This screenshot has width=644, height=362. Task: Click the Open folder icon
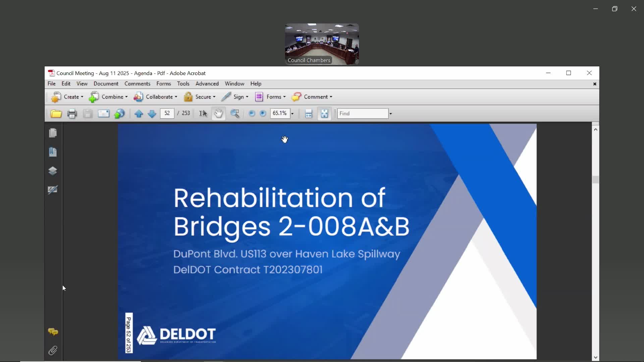coord(56,114)
